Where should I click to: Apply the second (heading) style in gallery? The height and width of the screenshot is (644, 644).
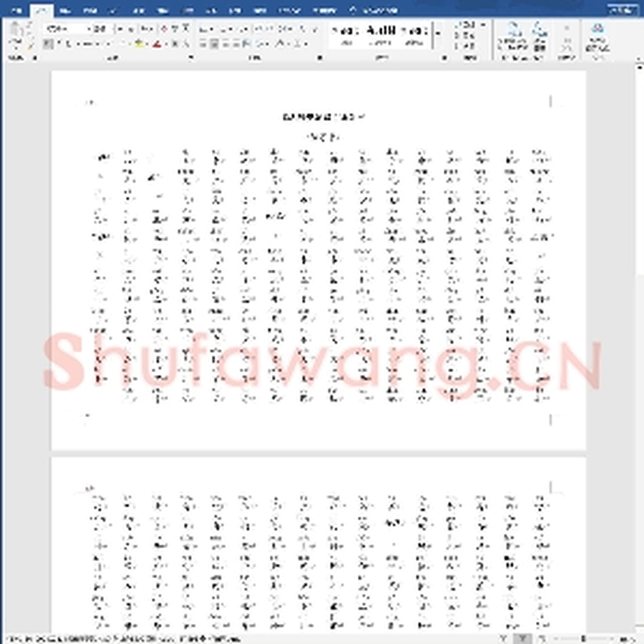pos(380,35)
